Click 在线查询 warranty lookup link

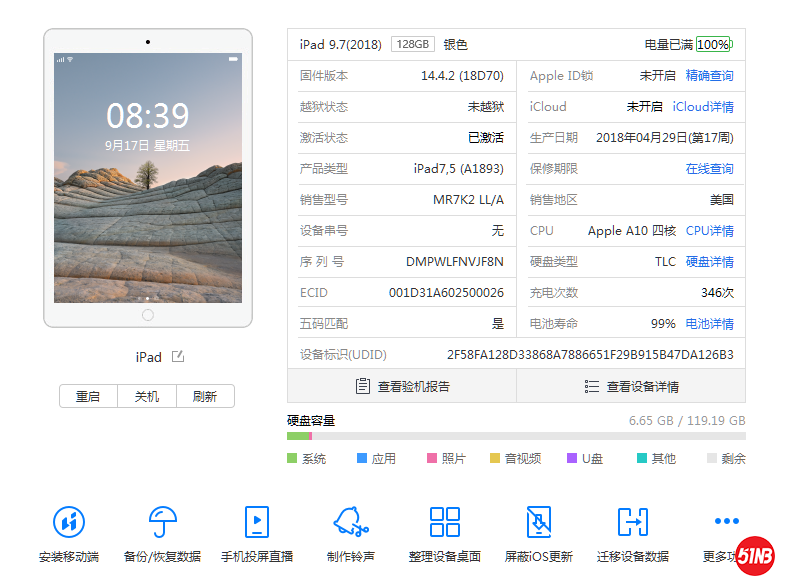709,169
